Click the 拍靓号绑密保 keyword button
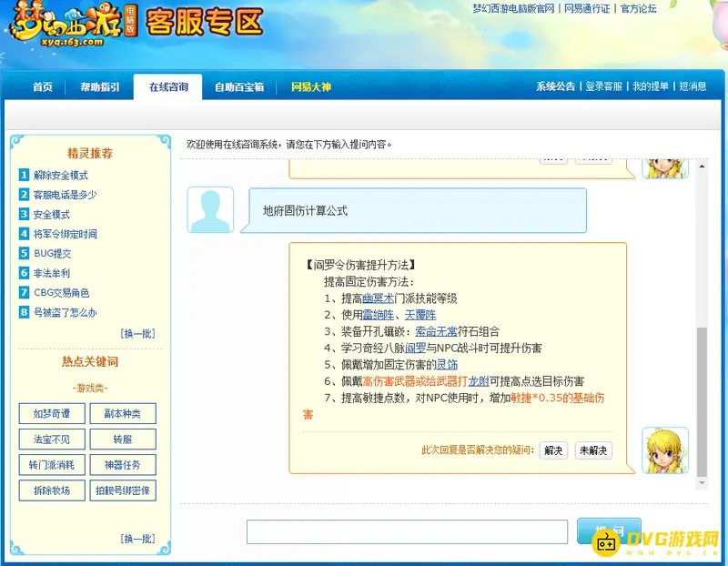The height and width of the screenshot is (566, 728). click(x=123, y=490)
